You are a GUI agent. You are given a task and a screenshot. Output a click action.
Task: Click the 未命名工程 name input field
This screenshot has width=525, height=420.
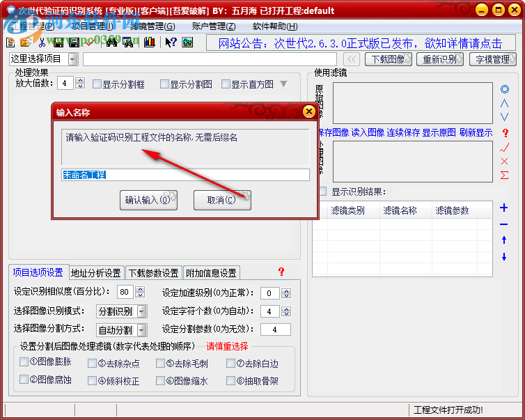[x=185, y=175]
